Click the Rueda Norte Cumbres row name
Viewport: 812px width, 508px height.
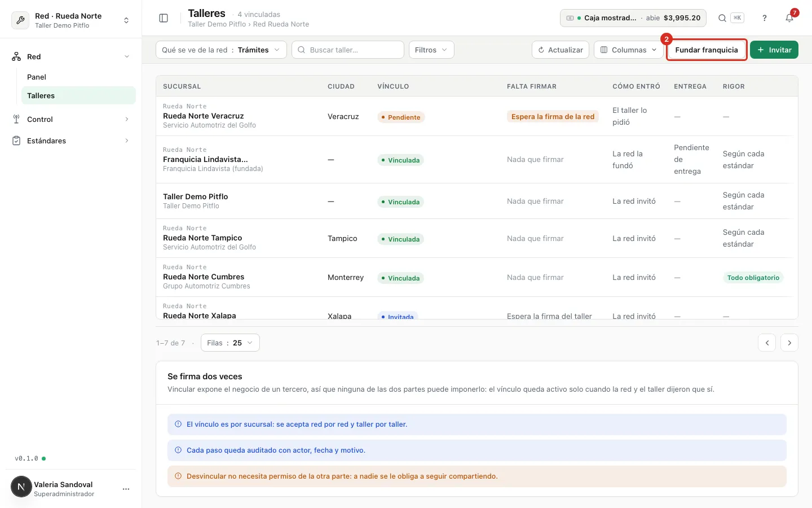(x=204, y=277)
